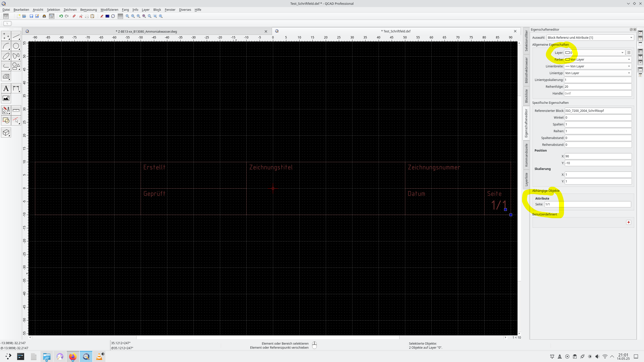The width and height of the screenshot is (644, 362).
Task: Open the measuring ruler tool
Action: pyautogui.click(x=16, y=110)
